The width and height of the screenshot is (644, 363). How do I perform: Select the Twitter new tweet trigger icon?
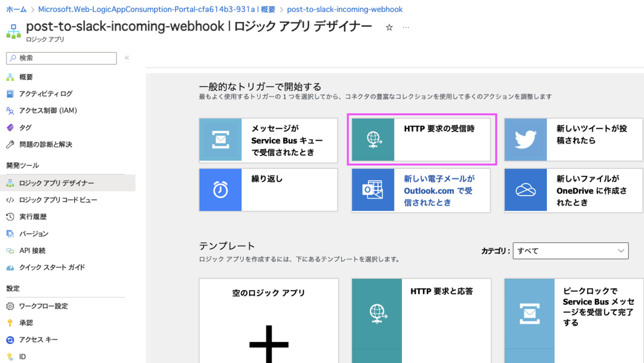point(525,140)
